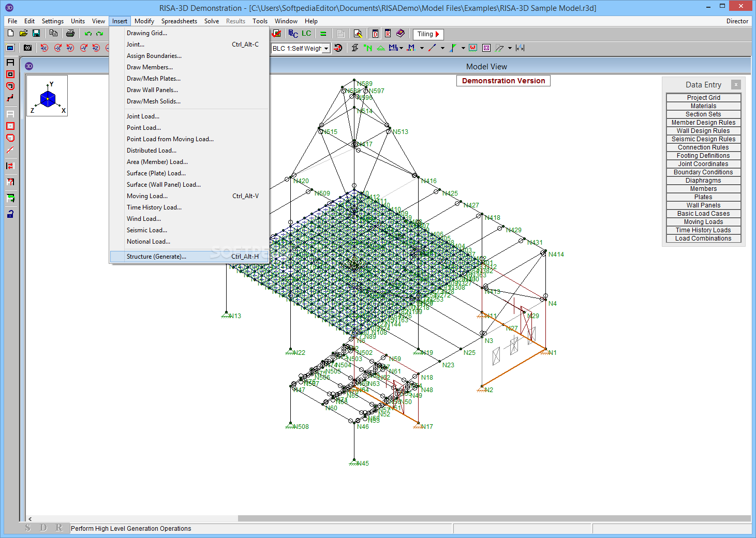
Task: Toggle the line select tool in left toolbar
Action: click(10, 98)
